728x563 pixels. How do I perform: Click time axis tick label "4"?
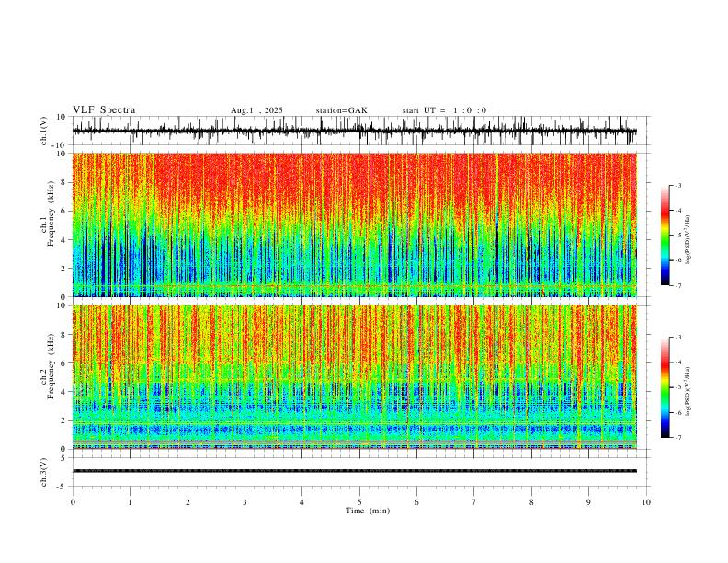tap(302, 502)
